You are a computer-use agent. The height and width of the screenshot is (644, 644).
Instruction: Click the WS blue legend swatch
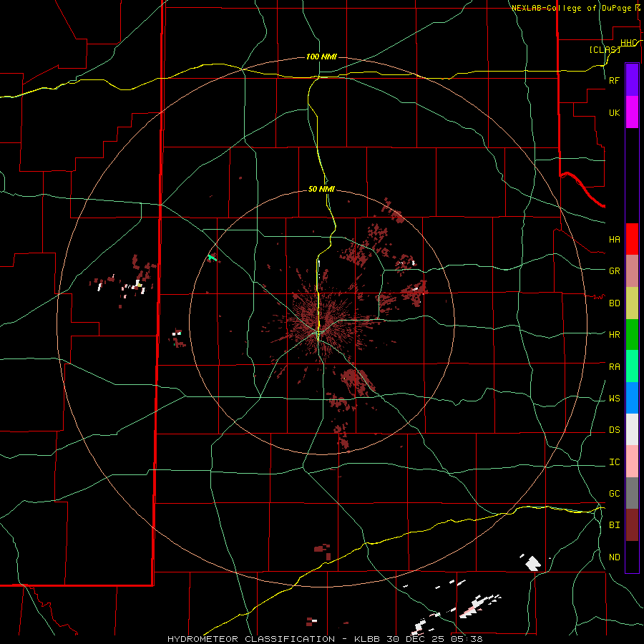[x=632, y=398]
